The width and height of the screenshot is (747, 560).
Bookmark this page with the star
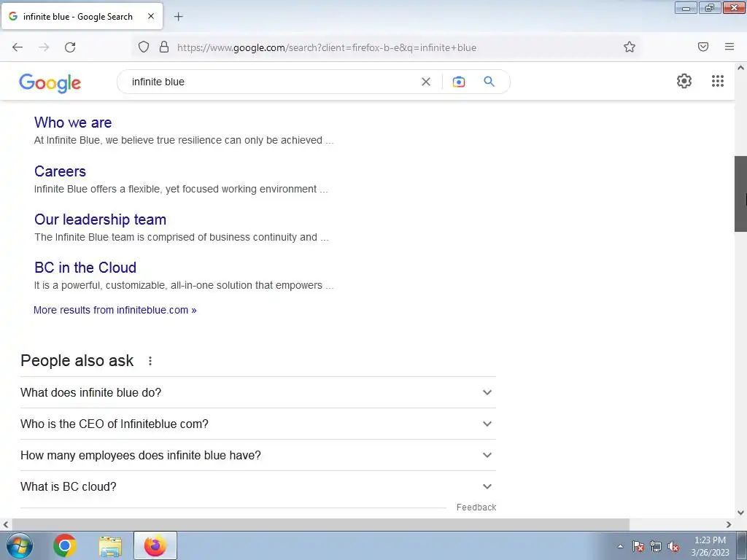[630, 47]
